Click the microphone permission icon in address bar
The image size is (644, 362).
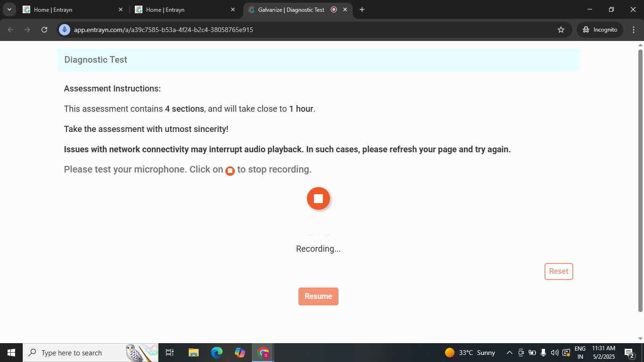(65, 30)
